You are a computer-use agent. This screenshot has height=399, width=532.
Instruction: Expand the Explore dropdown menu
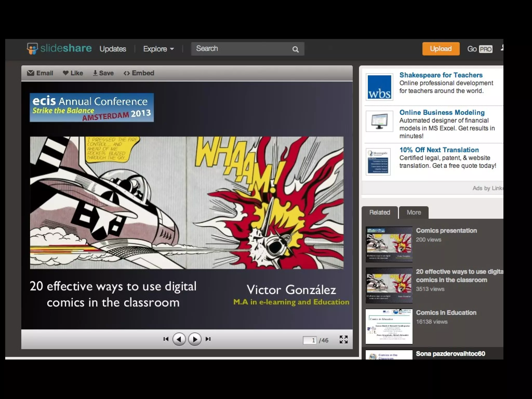(x=158, y=49)
